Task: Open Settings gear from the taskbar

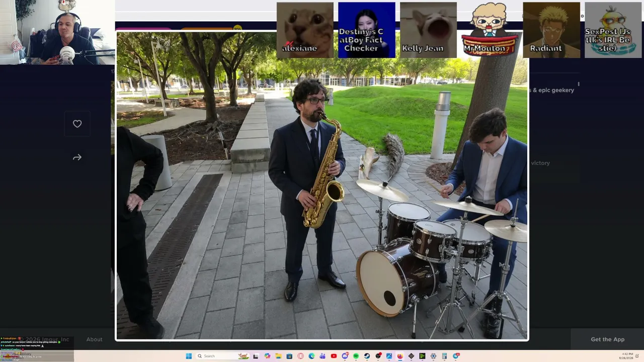Action: click(433, 356)
